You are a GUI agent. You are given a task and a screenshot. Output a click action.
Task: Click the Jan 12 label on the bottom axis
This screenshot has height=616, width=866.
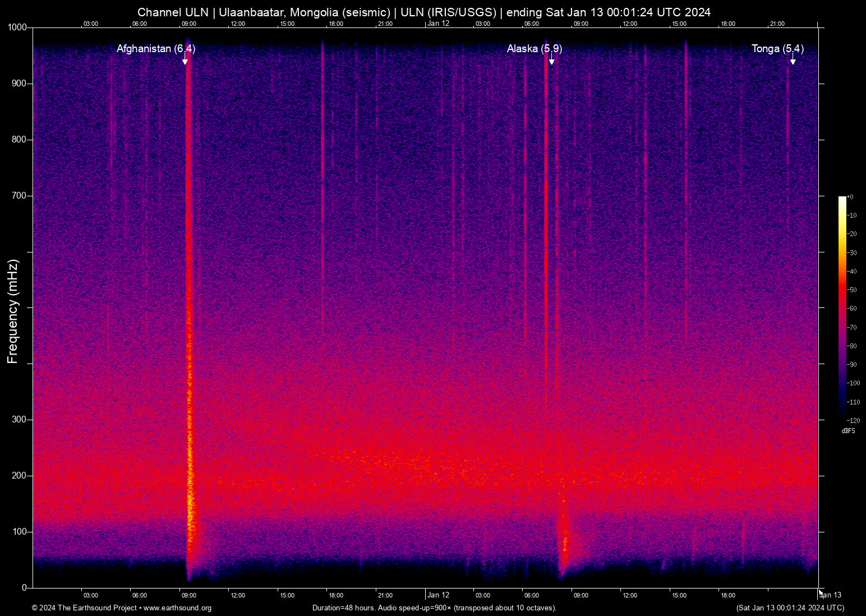tap(438, 595)
